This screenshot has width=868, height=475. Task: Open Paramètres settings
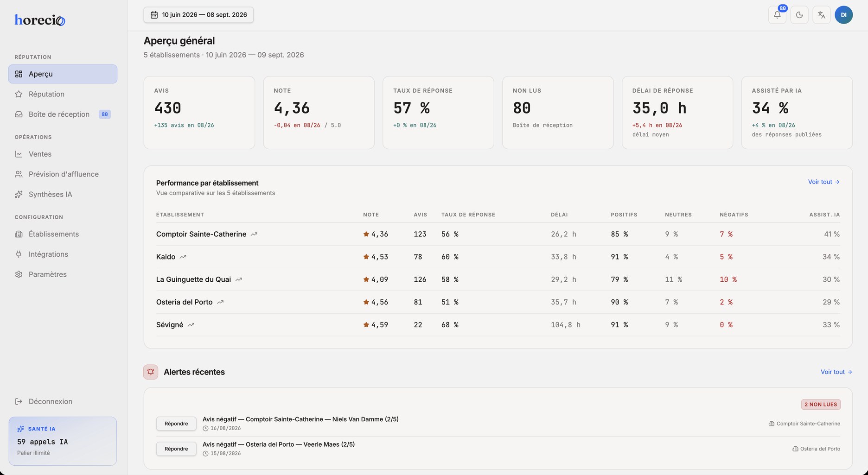pyautogui.click(x=63, y=274)
